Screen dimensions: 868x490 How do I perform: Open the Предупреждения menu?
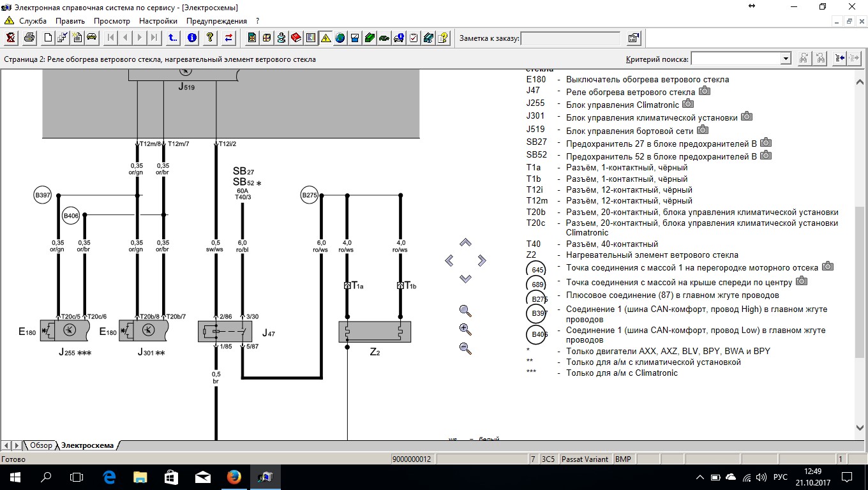click(x=216, y=21)
